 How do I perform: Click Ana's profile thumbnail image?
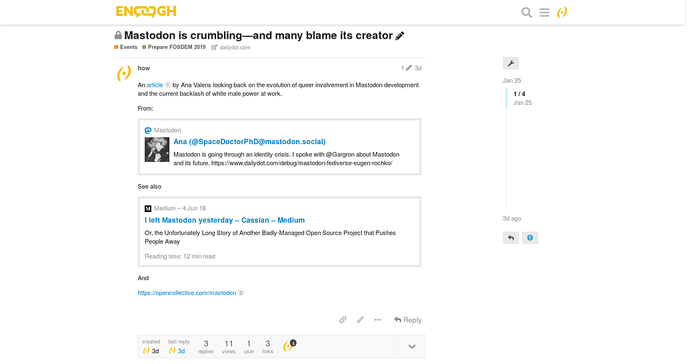pos(157,150)
